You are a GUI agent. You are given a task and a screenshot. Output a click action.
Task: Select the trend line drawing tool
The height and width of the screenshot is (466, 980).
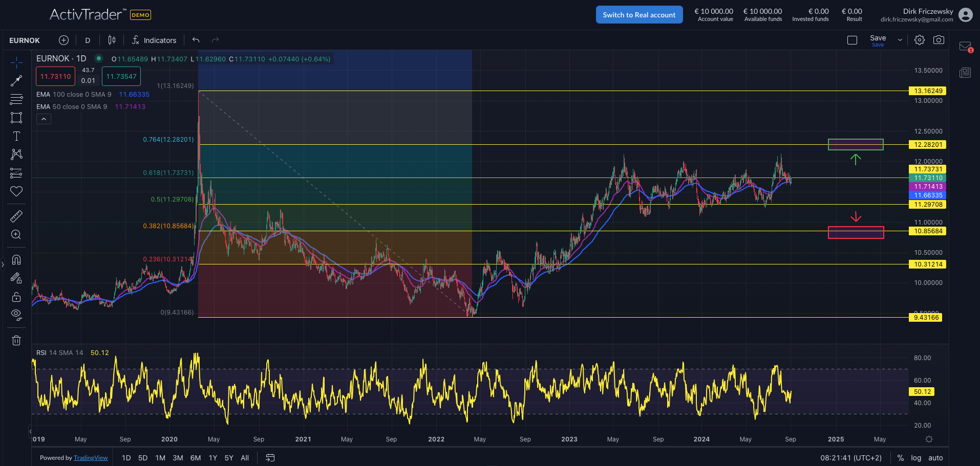[x=16, y=81]
